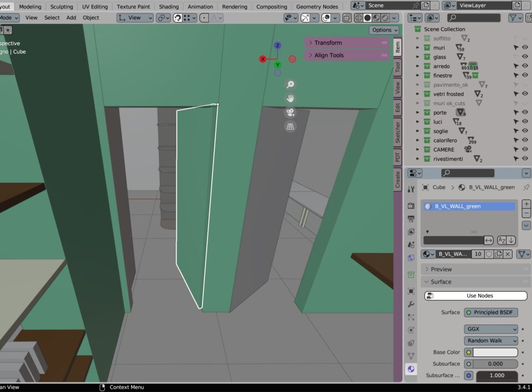532x392 pixels.
Task: Click the pan view hand icon
Action: (x=290, y=98)
